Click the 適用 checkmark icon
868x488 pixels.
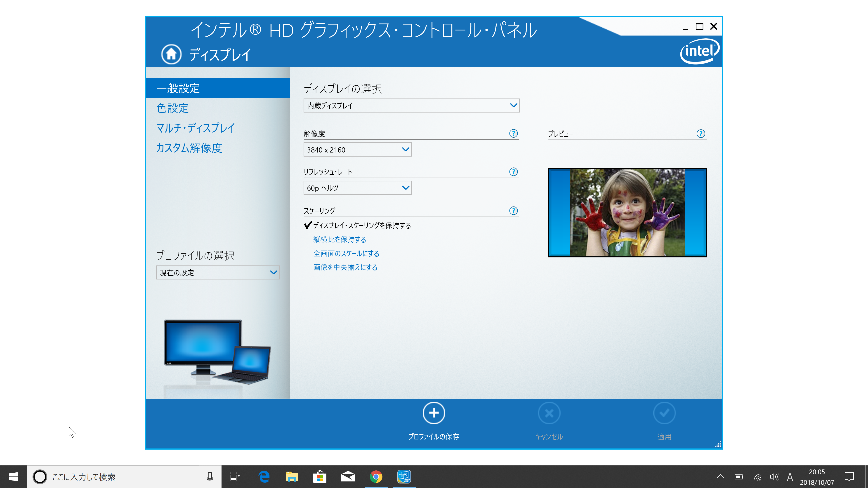664,413
